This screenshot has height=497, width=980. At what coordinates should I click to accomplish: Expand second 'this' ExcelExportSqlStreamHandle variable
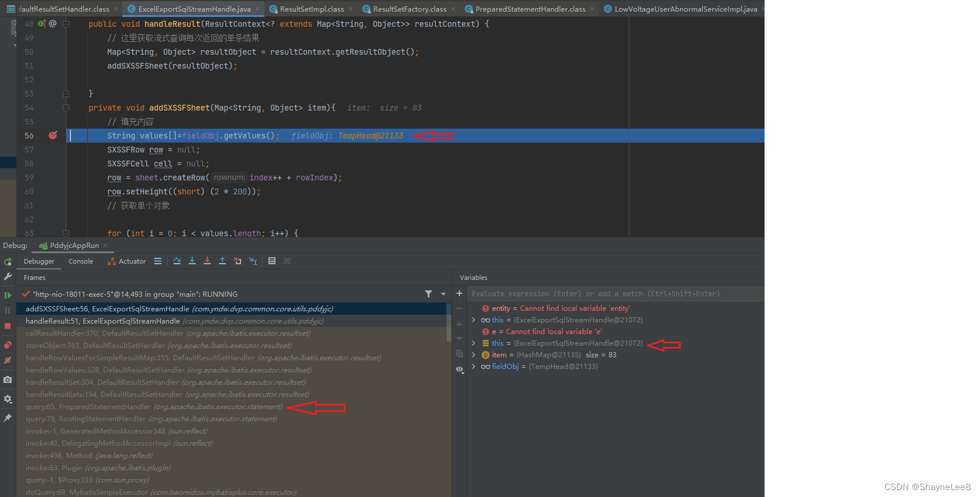pyautogui.click(x=473, y=343)
